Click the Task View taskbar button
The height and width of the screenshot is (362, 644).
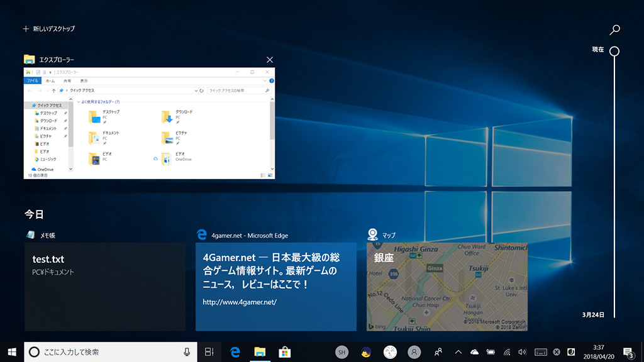click(x=209, y=352)
